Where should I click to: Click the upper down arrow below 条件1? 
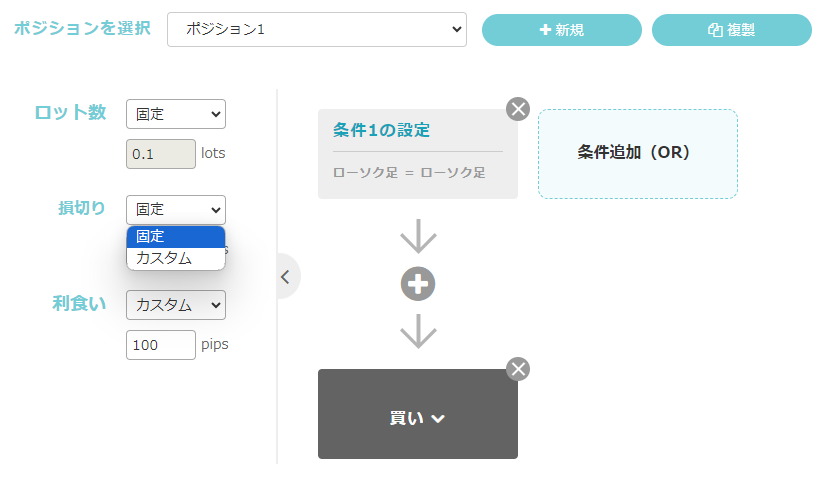coord(418,236)
